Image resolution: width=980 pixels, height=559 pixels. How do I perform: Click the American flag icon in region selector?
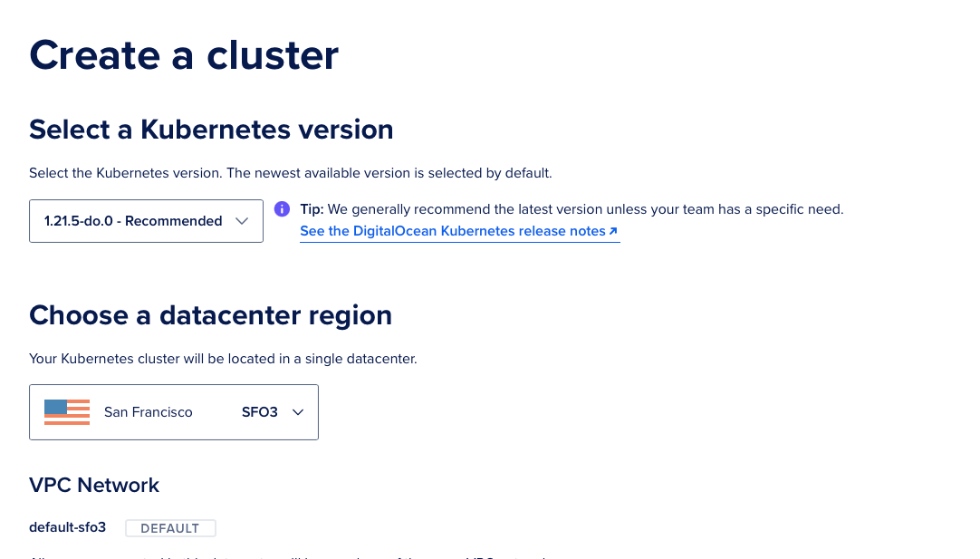tap(67, 411)
